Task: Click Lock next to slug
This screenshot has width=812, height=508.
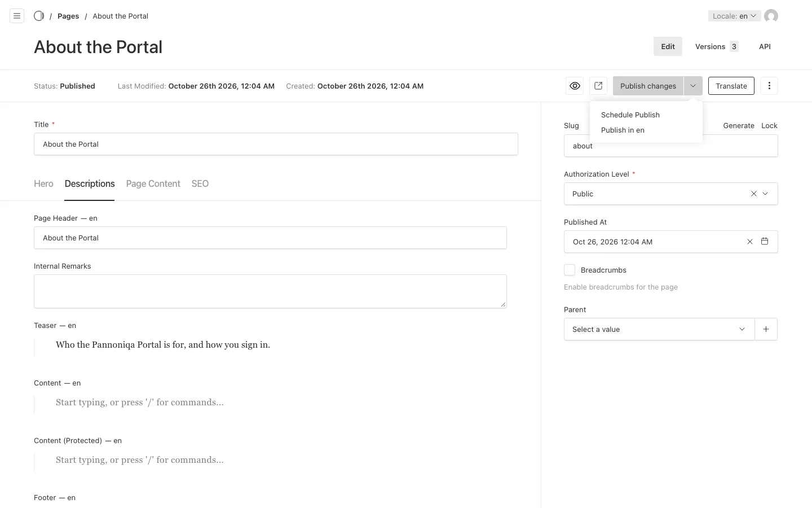Action: coord(769,125)
